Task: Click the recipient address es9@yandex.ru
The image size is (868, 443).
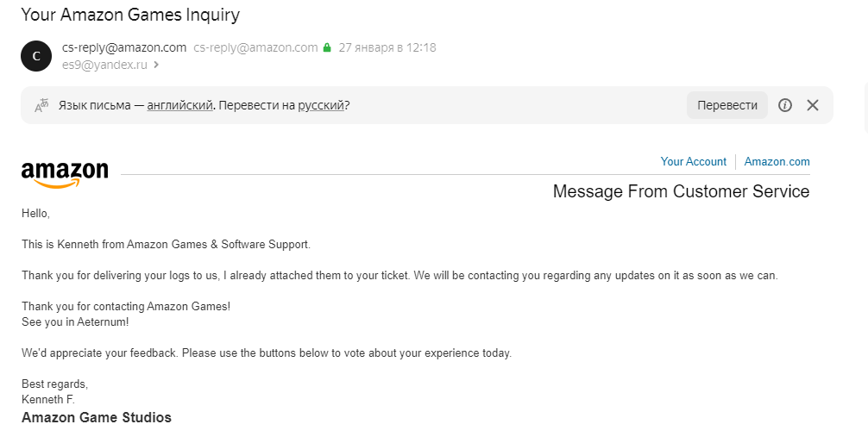Action: point(104,65)
